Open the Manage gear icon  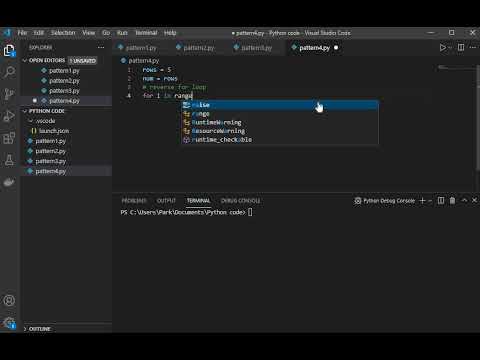[x=9, y=323]
